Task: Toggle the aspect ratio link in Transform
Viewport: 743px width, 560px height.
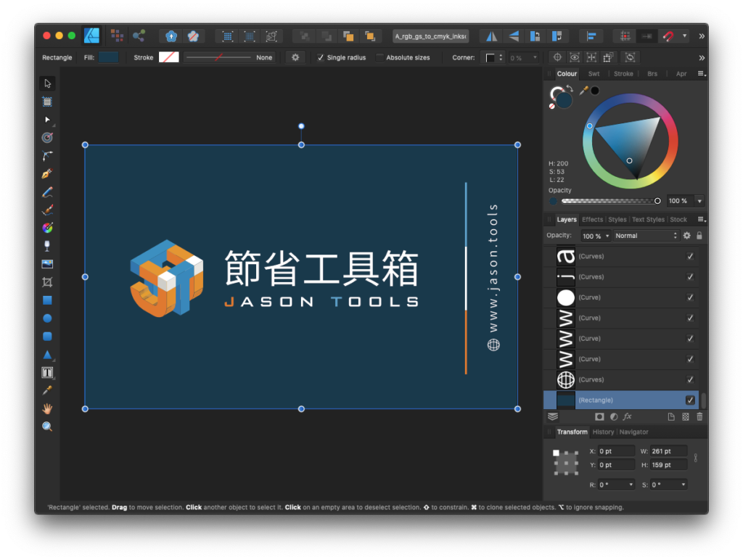Action: pos(696,458)
